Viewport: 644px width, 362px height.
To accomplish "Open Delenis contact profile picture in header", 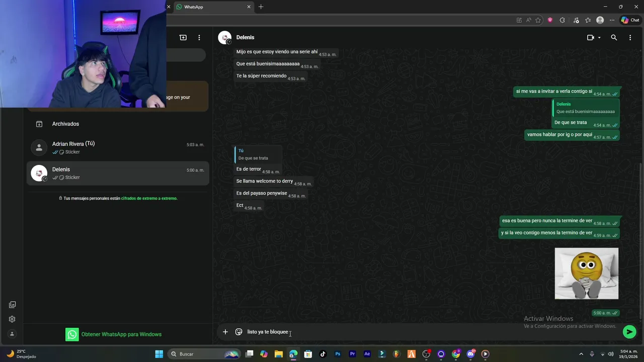I will click(224, 38).
